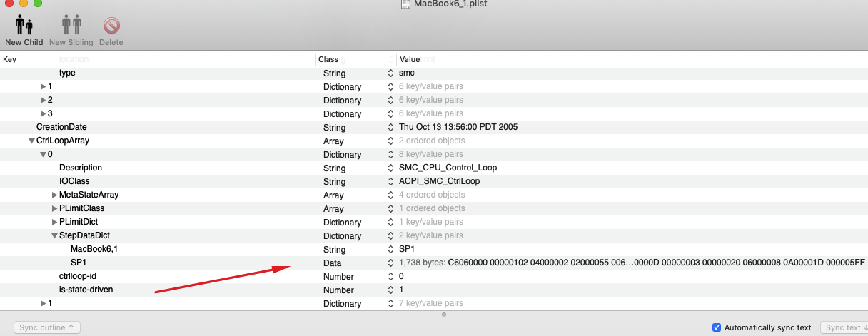Select the Description key
868x336 pixels.
coord(81,168)
